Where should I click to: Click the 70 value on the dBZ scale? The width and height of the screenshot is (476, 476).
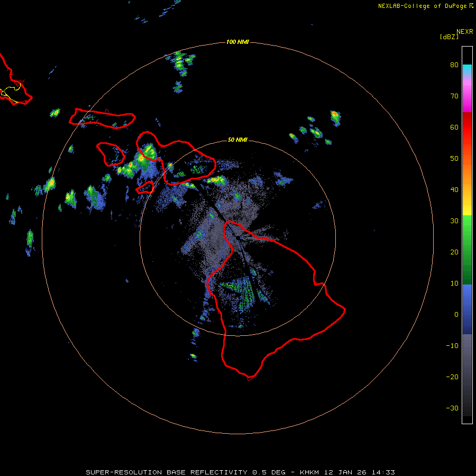(x=454, y=96)
